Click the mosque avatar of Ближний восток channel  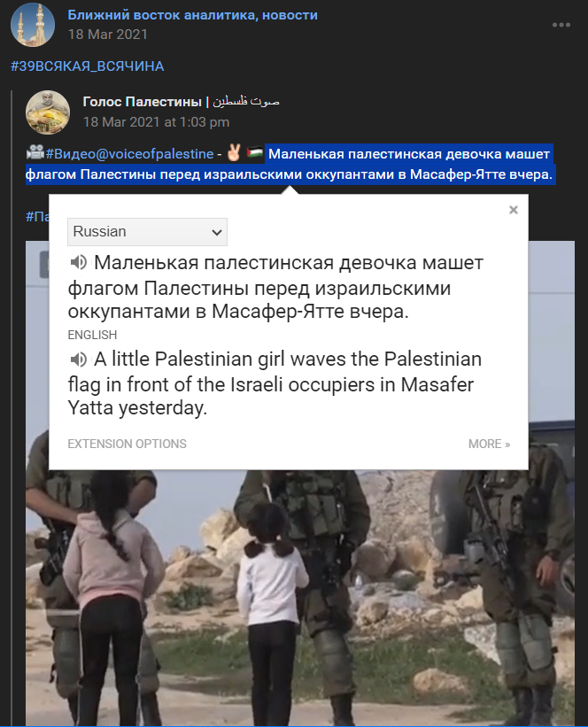(x=33, y=25)
